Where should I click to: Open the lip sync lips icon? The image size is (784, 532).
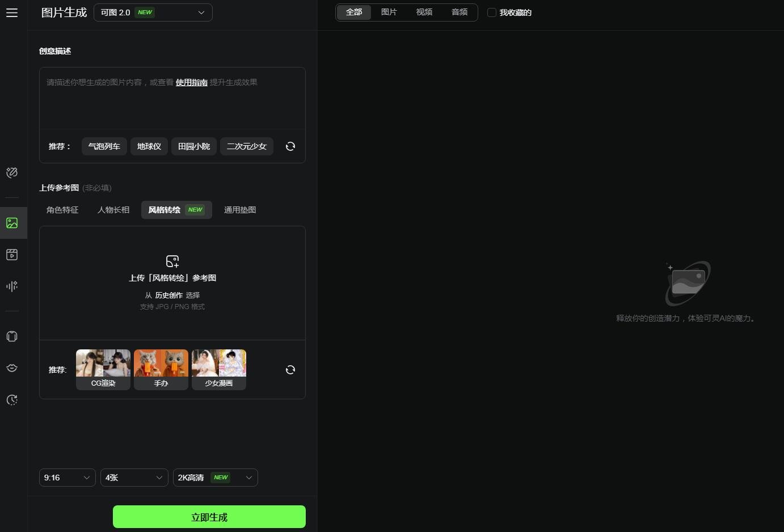(x=12, y=368)
